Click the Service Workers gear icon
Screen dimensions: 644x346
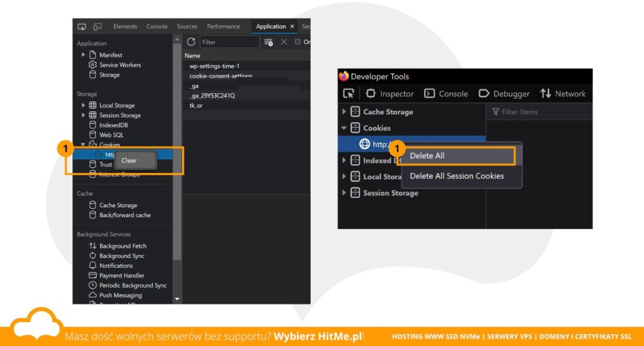tap(93, 65)
